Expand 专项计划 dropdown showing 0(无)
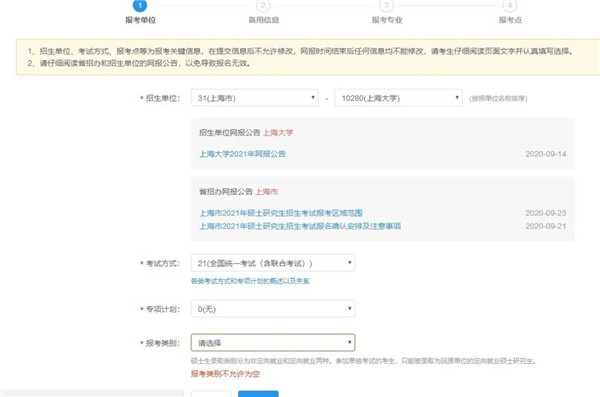This screenshot has height=397, width=600. [273, 309]
